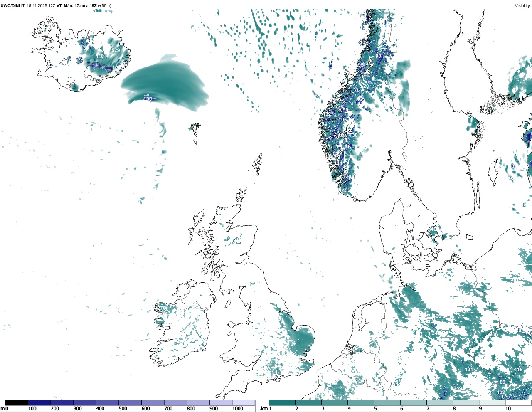The width and height of the screenshot is (532, 412).
Task: Select the "15.11.2025 12Z" initial time text
Action: pyautogui.click(x=41, y=5)
